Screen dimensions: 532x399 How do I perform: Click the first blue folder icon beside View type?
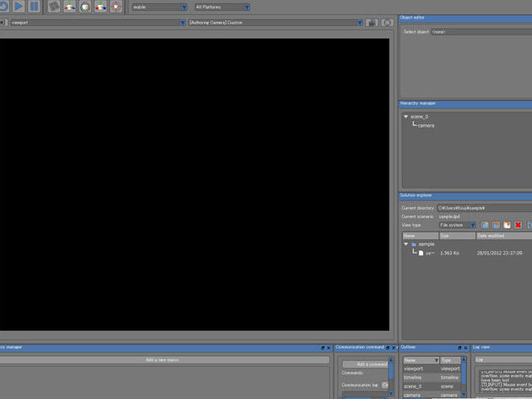486,225
